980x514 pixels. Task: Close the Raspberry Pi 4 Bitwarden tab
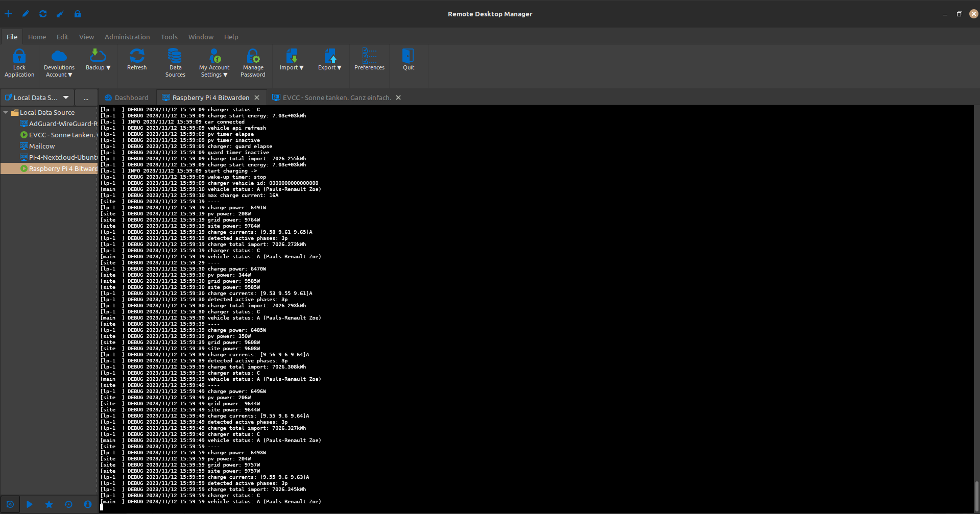[x=257, y=97]
